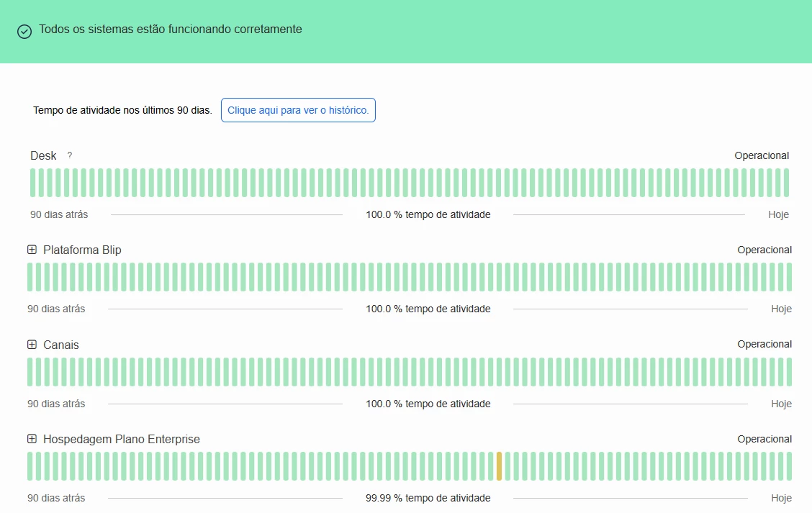Click the 99.99 % tempo de atividade value
The image size is (812, 513).
428,498
